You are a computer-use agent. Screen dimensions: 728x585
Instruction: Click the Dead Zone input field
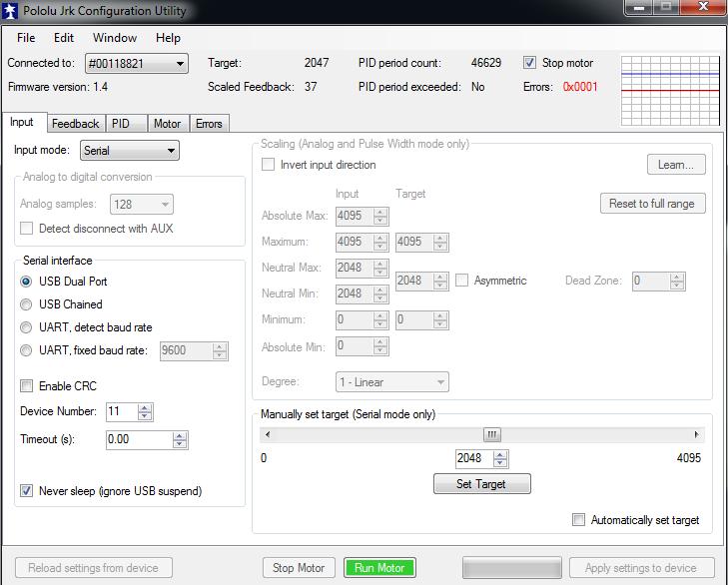[651, 281]
